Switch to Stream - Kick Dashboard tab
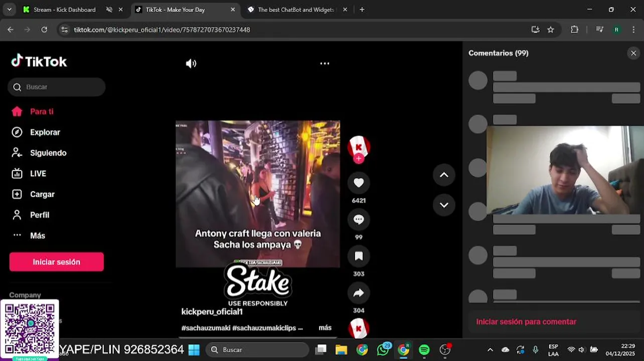644x361 pixels. point(64,10)
